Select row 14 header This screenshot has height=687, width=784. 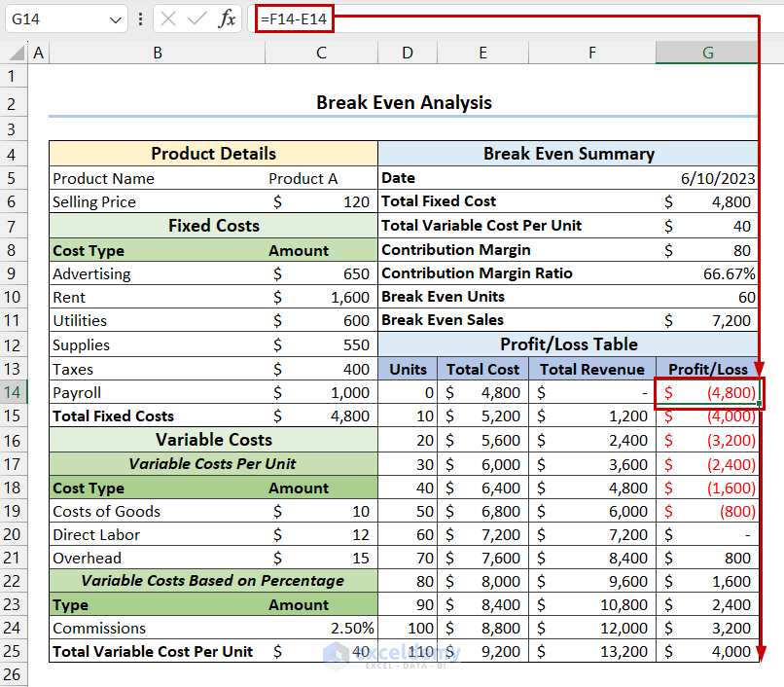point(12,393)
